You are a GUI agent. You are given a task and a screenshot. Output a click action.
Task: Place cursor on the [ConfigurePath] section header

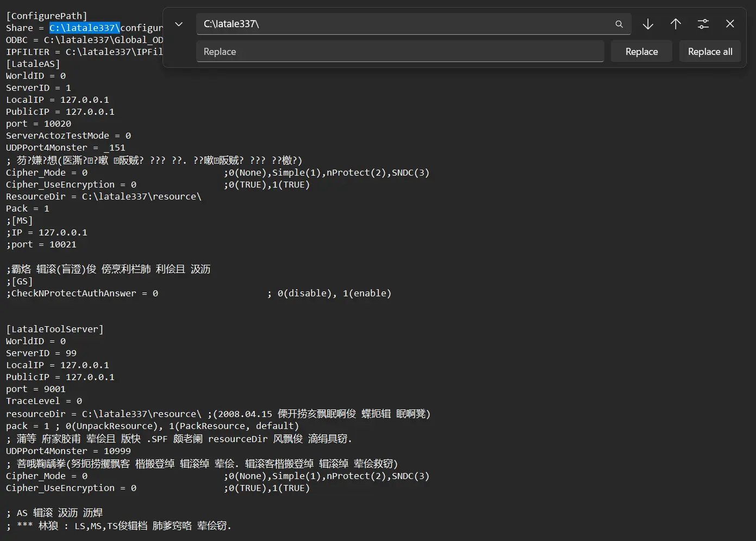47,16
